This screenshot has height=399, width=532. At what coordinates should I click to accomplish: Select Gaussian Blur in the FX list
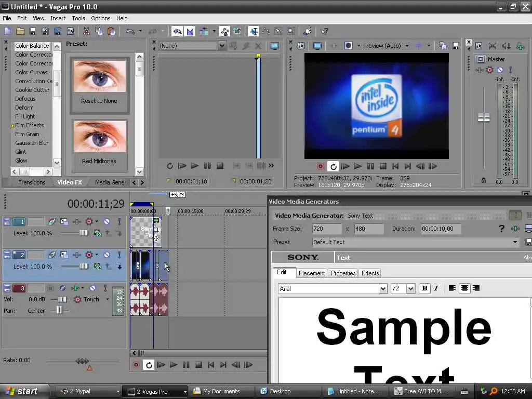[x=32, y=143]
